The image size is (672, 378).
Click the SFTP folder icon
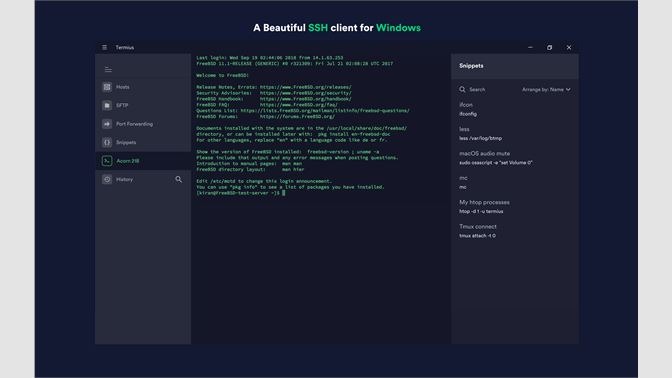(x=107, y=105)
